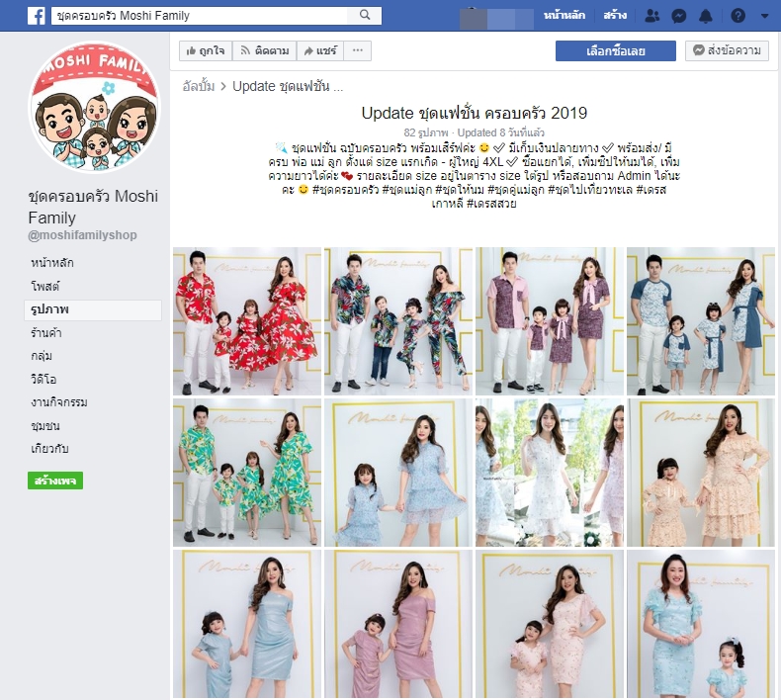
Task: Toggle the ถูกใจ (Like) button
Action: [x=204, y=50]
